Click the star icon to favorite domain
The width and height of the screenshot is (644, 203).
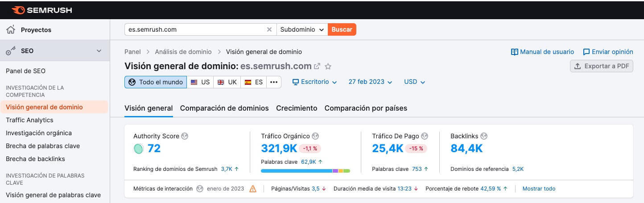328,66
